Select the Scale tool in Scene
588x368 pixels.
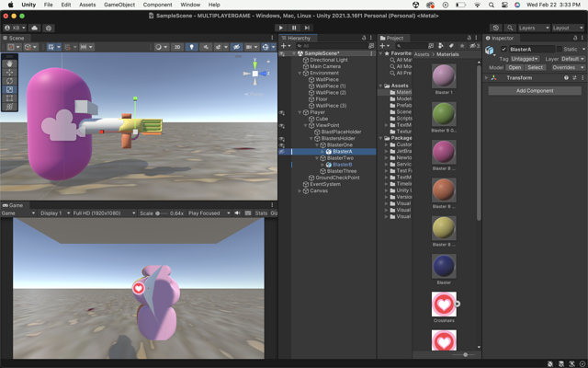tap(10, 89)
